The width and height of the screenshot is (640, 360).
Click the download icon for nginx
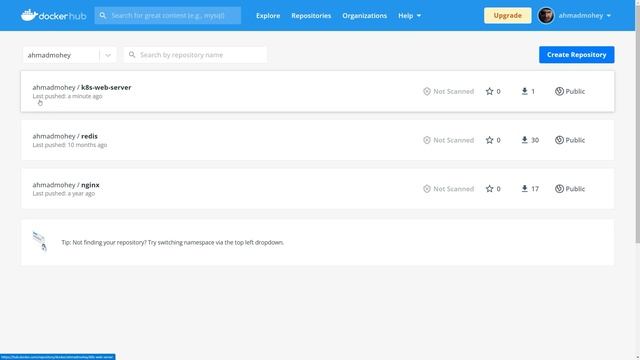click(x=524, y=188)
